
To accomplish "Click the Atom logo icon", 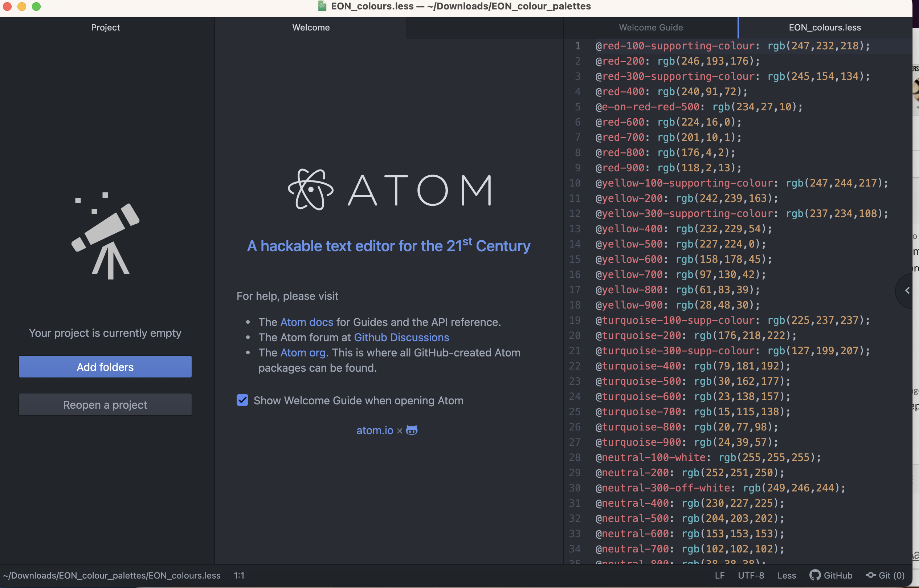I will [310, 190].
